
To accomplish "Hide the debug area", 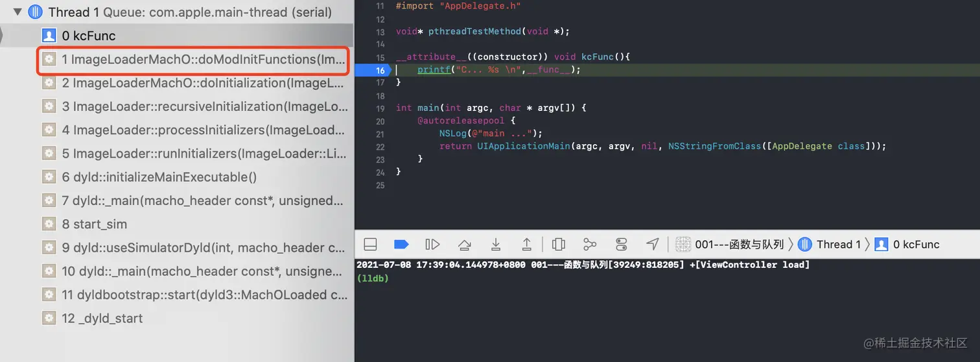I will pos(370,244).
